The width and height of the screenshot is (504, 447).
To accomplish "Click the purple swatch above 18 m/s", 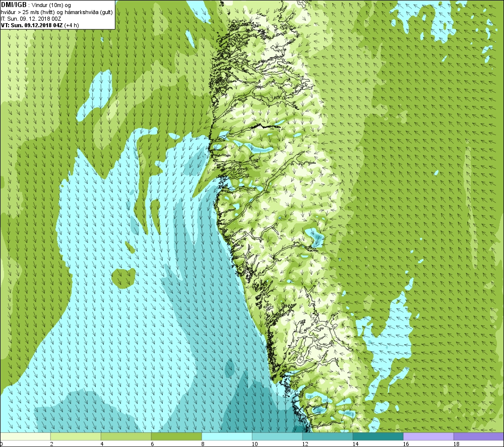I will pyautogui.click(x=479, y=436).
